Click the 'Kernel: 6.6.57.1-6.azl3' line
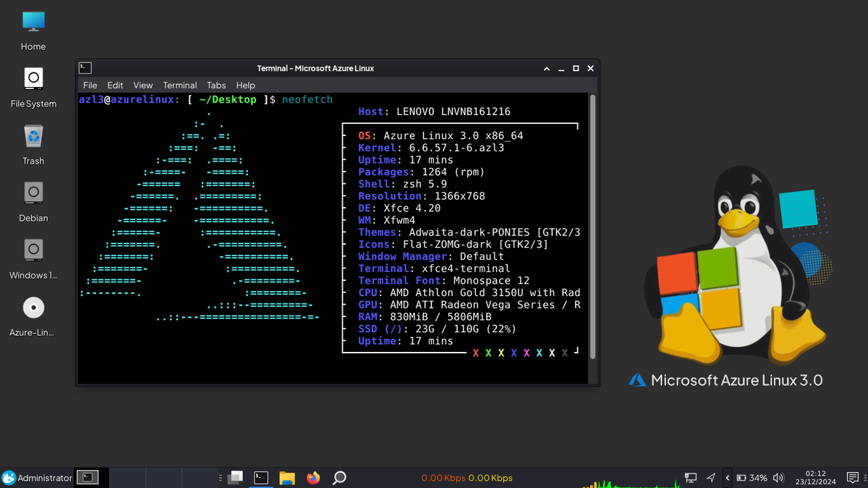This screenshot has height=488, width=868. pos(431,148)
